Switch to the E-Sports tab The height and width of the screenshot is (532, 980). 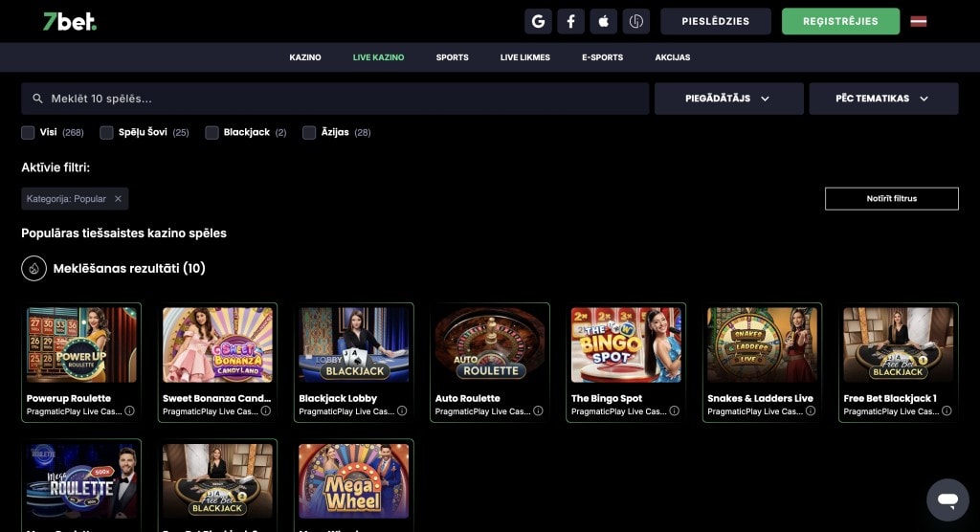[603, 57]
